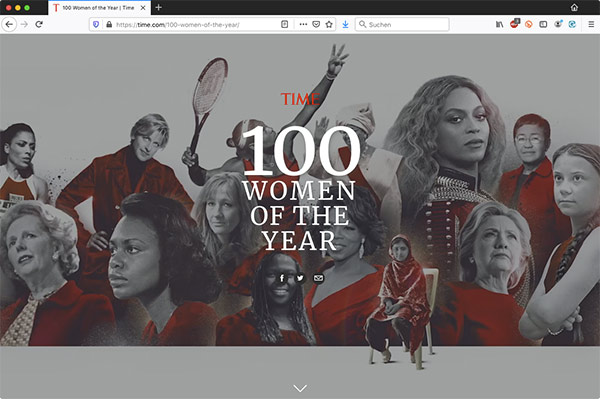Screen dimensions: 600x399
Task: Open the downloads arrow panel
Action: pos(345,24)
